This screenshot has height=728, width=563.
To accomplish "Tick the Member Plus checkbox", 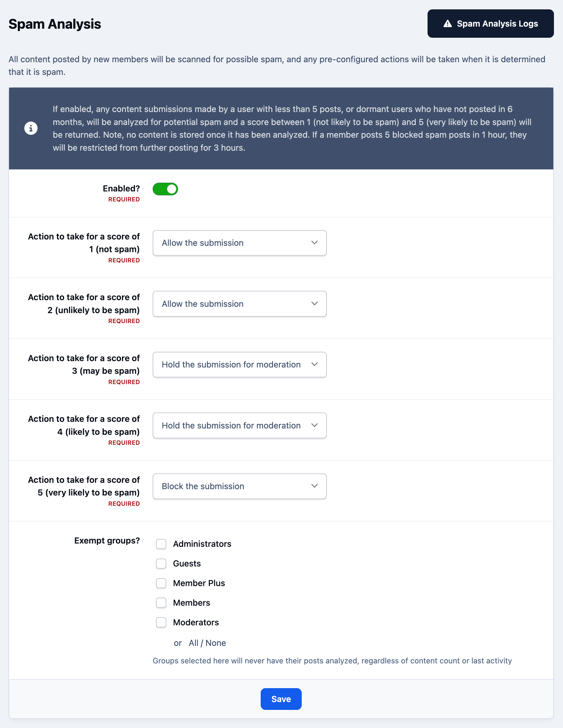I will (x=161, y=583).
